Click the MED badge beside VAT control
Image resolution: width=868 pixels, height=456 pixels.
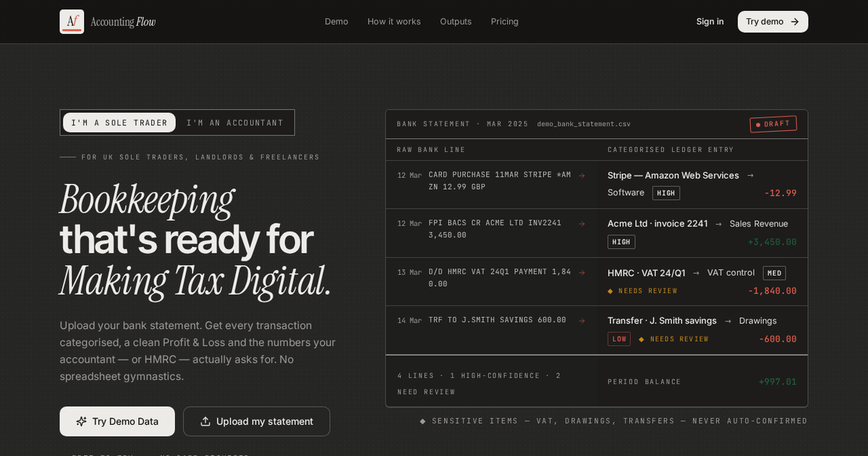tap(774, 273)
